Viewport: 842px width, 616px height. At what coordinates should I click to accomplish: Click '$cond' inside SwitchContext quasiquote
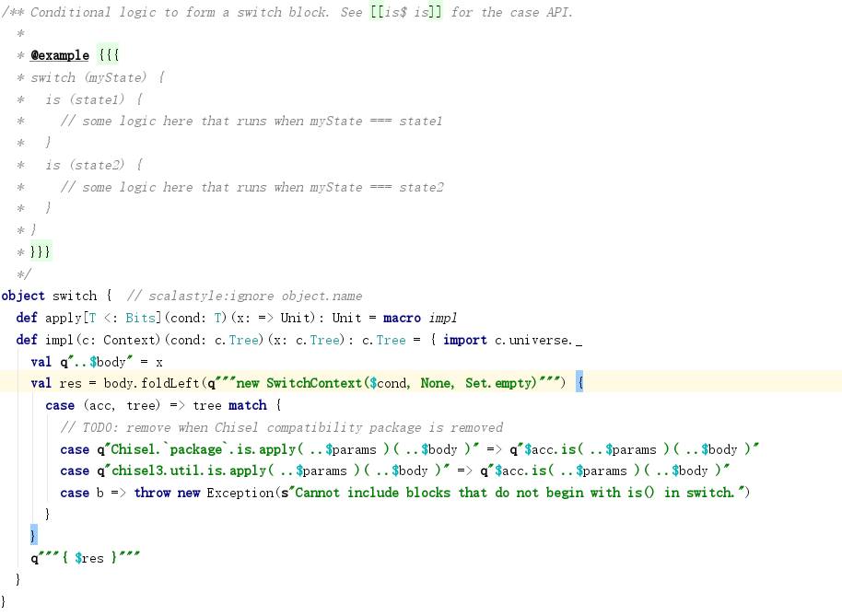click(388, 383)
